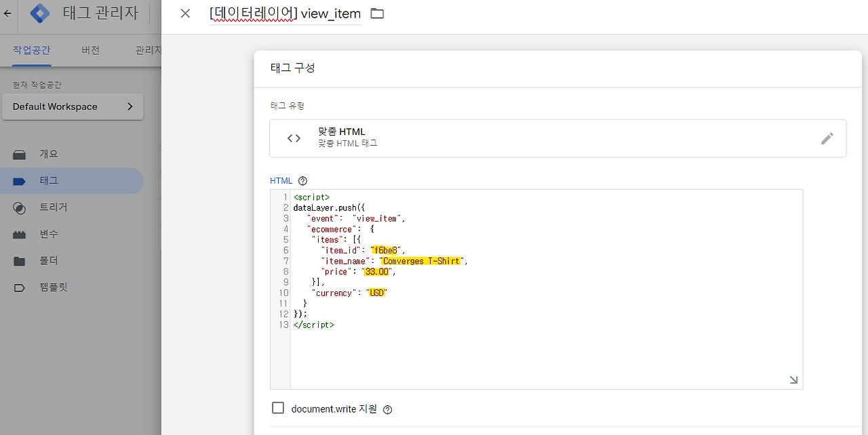This screenshot has height=435, width=868.
Task: Expand the Default Workspace selector
Action: (x=73, y=106)
